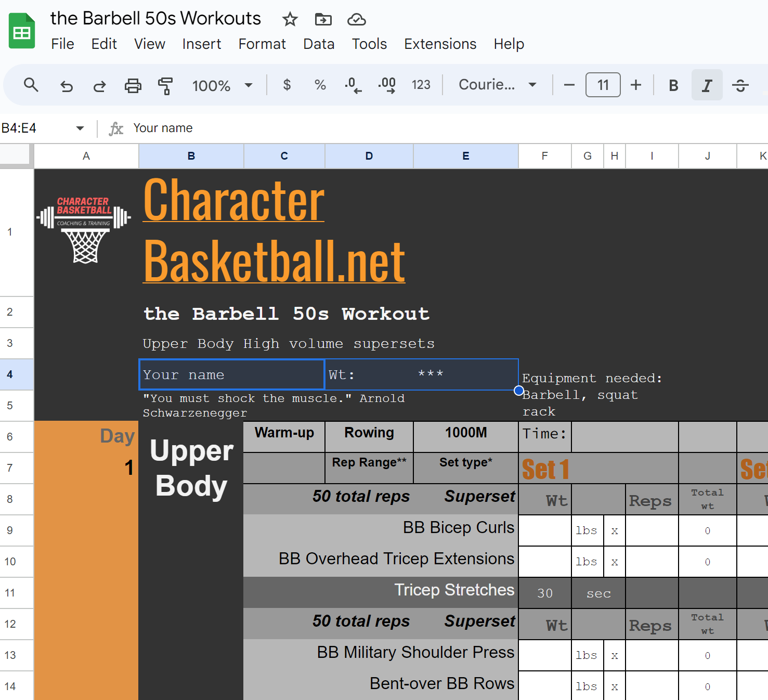The image size is (768, 700).
Task: Click the Redo arrow
Action: [99, 85]
